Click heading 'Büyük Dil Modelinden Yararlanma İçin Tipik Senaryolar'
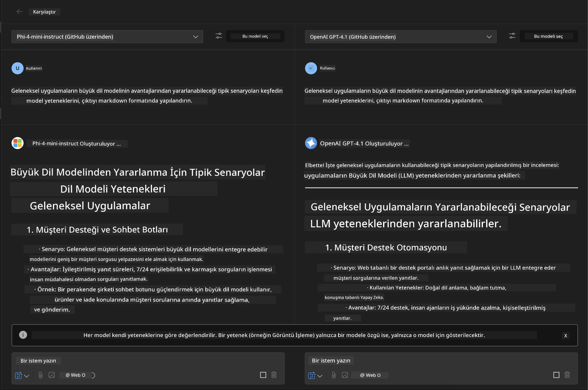This screenshot has width=588, height=390. point(137,172)
